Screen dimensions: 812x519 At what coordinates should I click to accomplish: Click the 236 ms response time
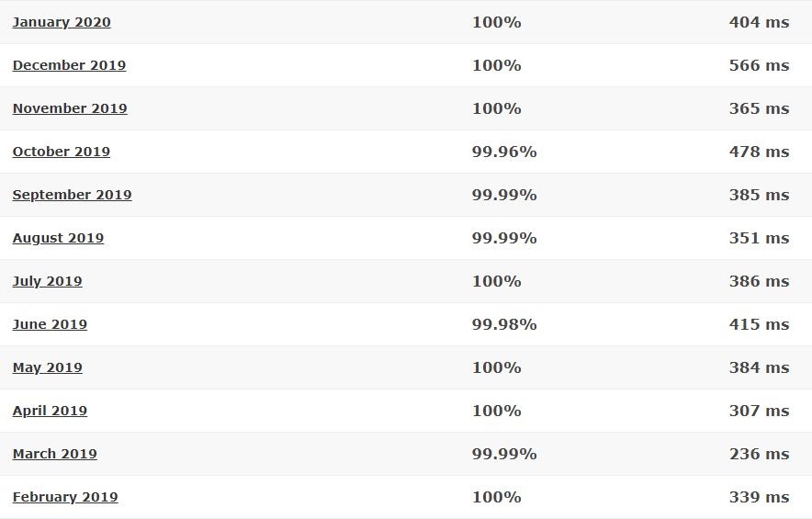pyautogui.click(x=759, y=454)
